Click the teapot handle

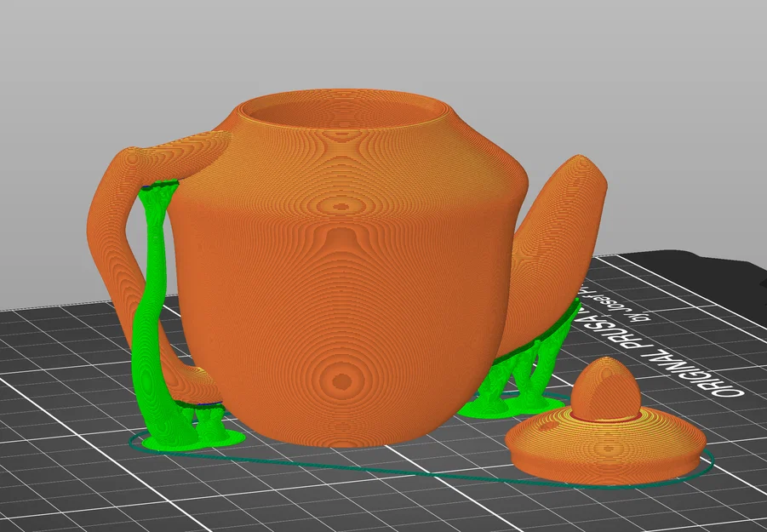110,235
